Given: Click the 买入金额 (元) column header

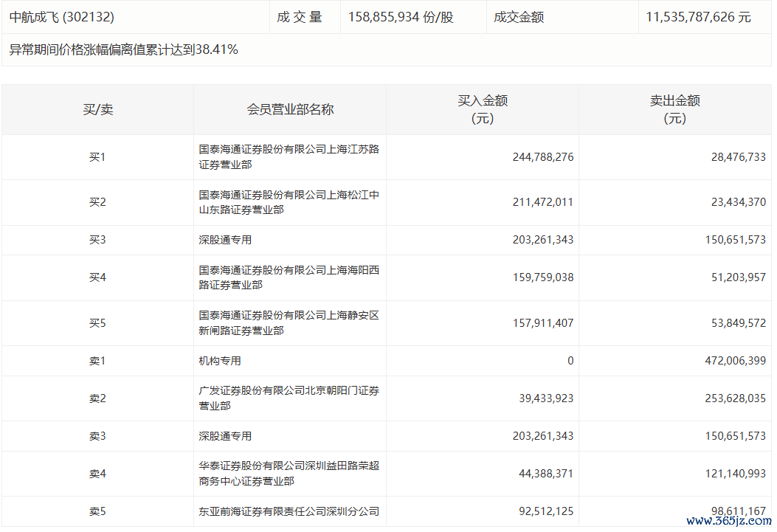Looking at the screenshot, I should coord(483,109).
